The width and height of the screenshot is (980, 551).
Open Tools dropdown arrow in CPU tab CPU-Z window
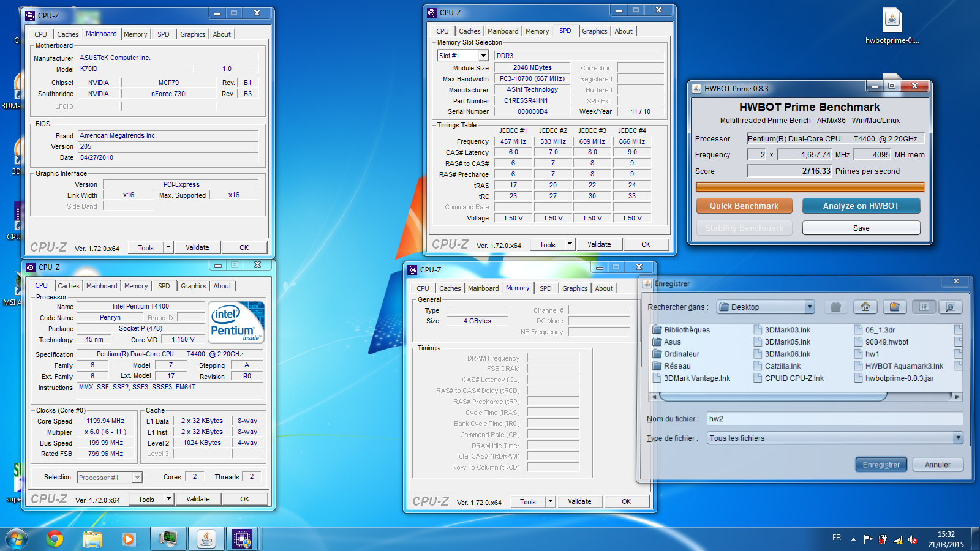click(x=168, y=499)
